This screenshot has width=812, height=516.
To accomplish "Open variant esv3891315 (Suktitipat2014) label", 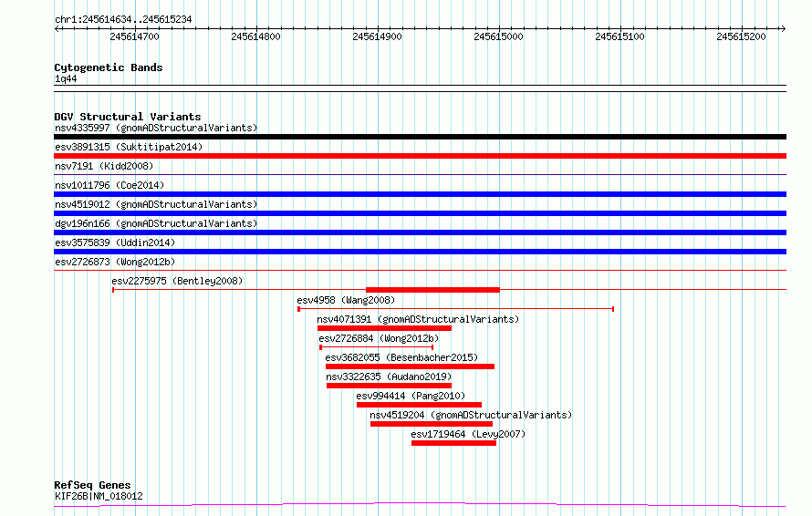I will 129,147.
